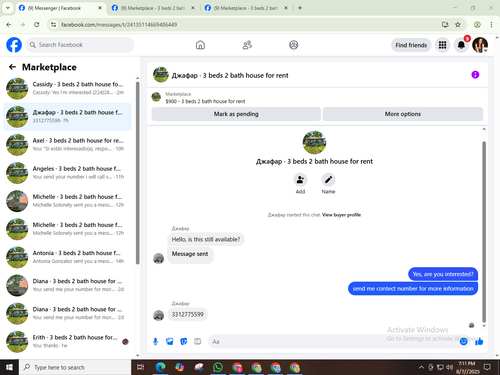Show hidden system tray icons
The width and height of the screenshot is (500, 375).
click(x=421, y=367)
